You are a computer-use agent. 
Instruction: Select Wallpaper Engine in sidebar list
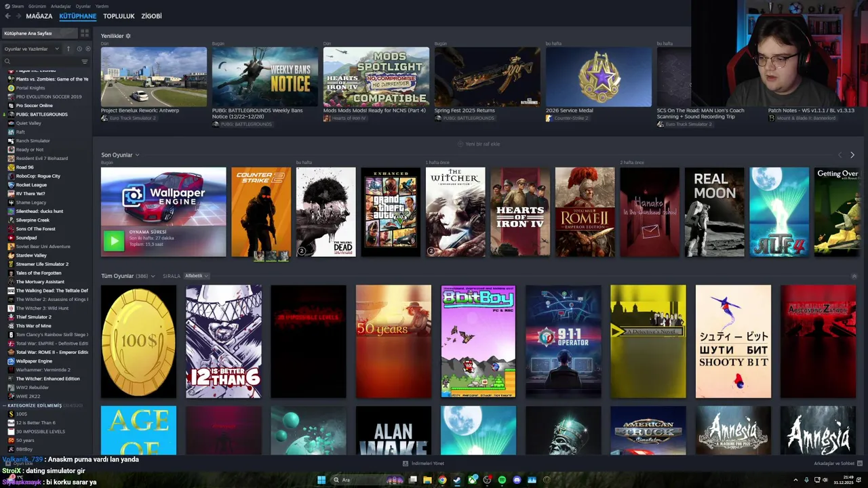coord(34,361)
